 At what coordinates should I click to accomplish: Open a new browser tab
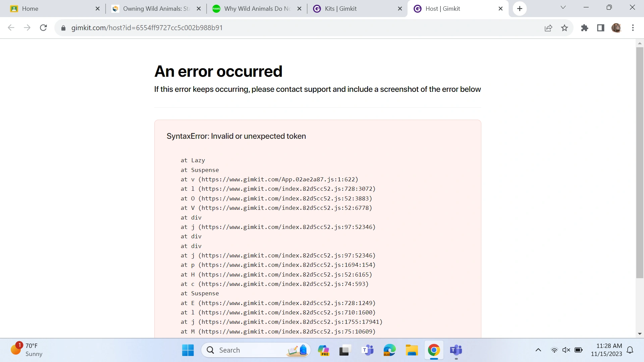(x=519, y=8)
